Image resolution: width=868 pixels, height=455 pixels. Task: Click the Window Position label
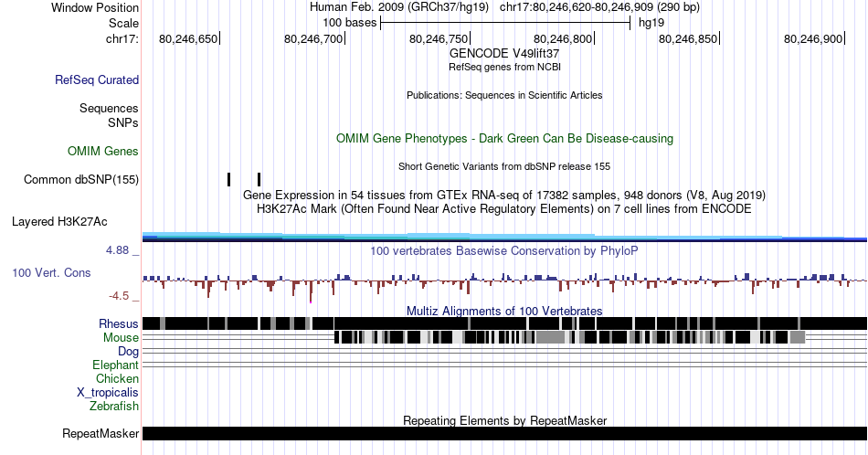click(95, 7)
